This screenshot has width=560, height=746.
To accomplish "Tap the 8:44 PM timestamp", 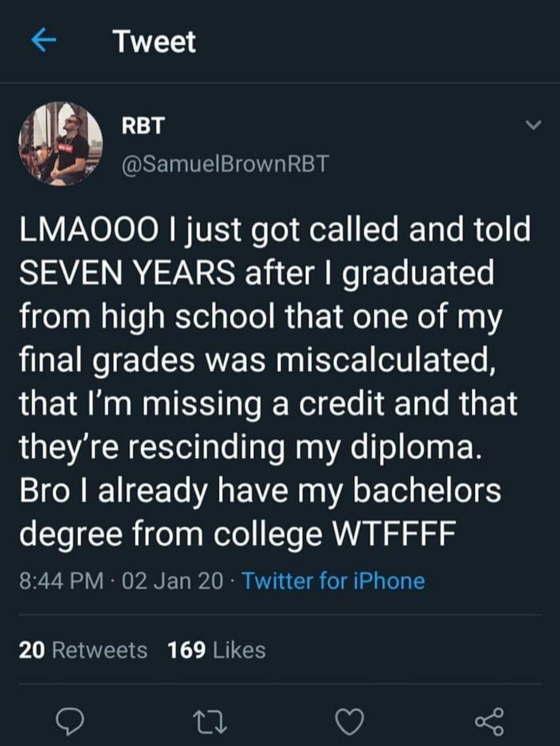I will [62, 581].
